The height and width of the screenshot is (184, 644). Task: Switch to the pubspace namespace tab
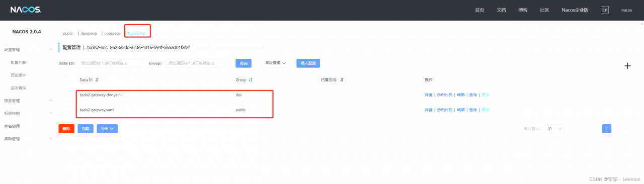pos(112,33)
